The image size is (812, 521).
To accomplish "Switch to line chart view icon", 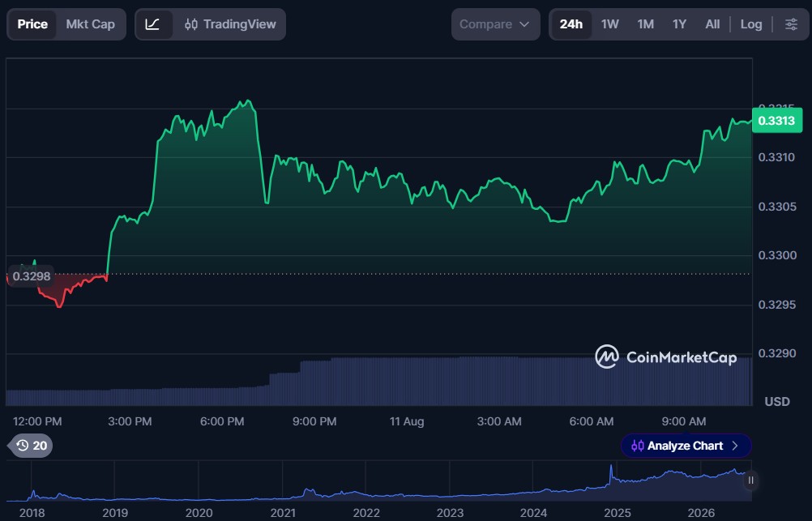I will pos(153,24).
